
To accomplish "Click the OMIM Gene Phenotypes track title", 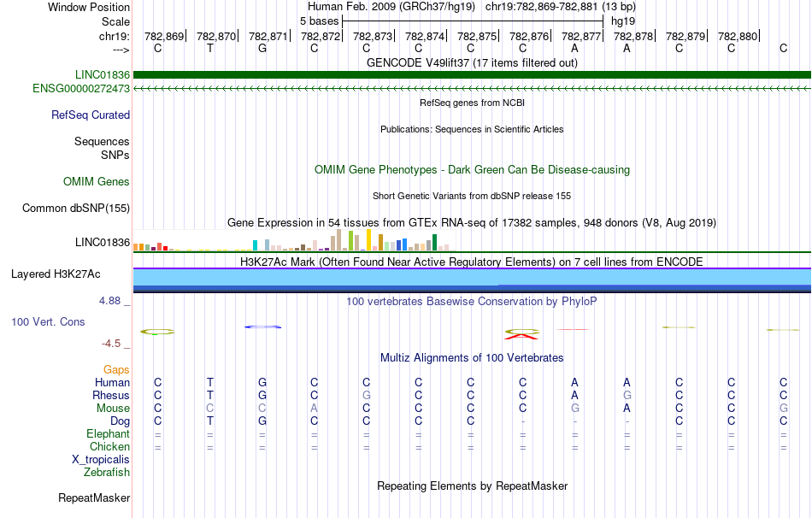I will pos(472,170).
